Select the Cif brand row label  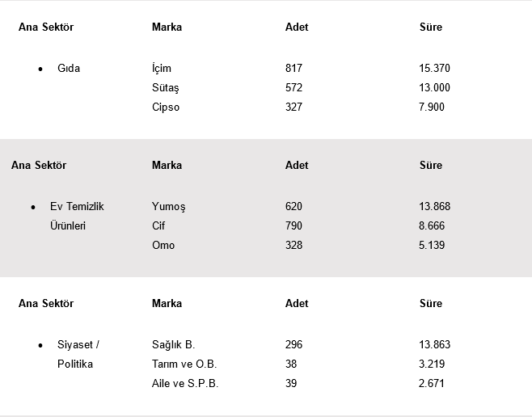coord(158,226)
